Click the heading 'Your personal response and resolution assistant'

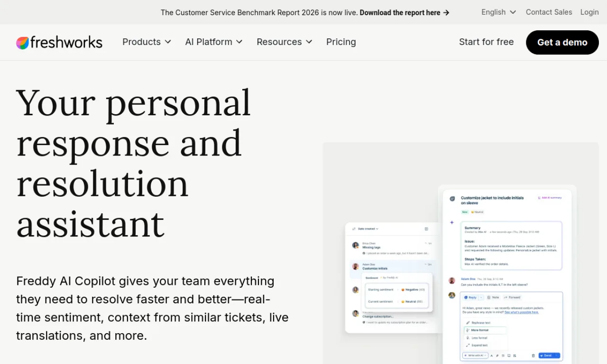[134, 163]
